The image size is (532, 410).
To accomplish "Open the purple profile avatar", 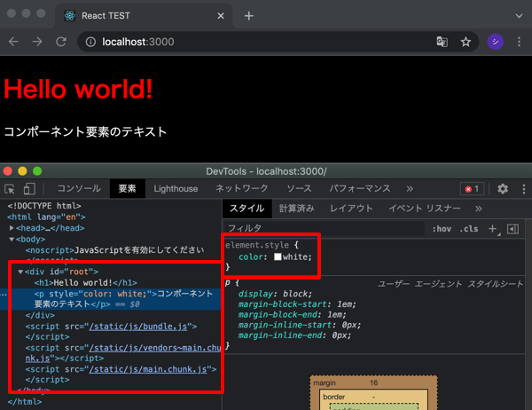I will pyautogui.click(x=496, y=42).
